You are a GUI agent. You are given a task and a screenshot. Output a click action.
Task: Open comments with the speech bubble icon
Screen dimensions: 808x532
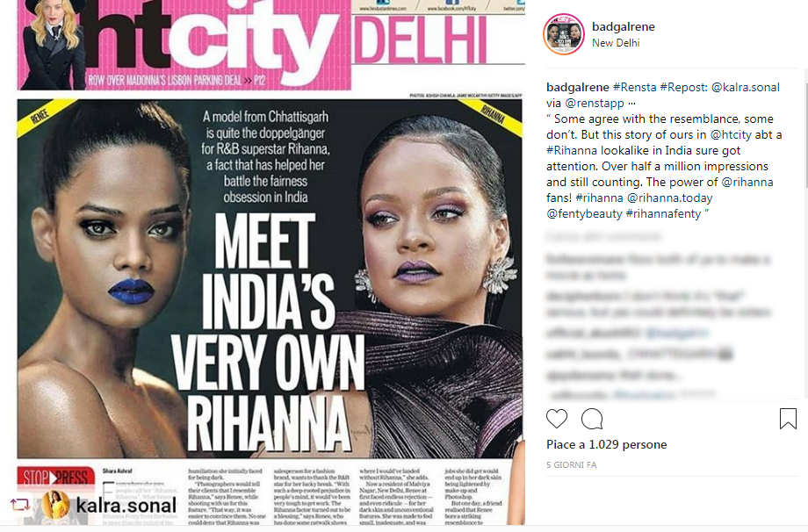pyautogui.click(x=592, y=419)
